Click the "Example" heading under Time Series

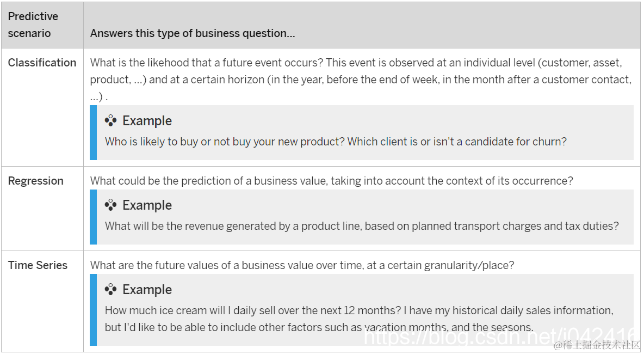(x=147, y=290)
